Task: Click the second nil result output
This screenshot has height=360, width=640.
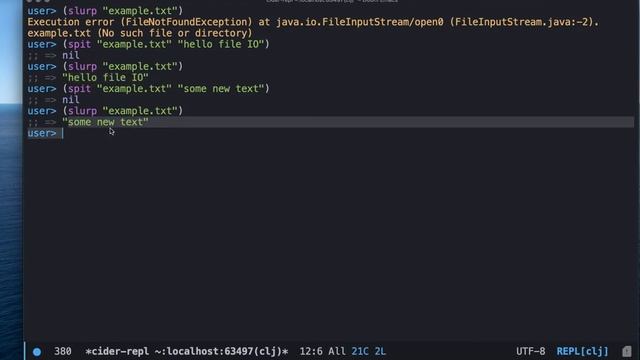Action: 71,100
